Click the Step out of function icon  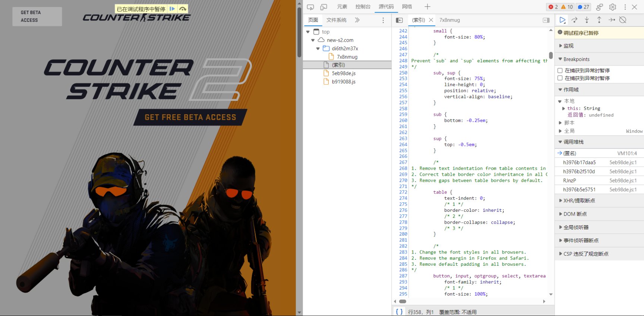coord(599,20)
